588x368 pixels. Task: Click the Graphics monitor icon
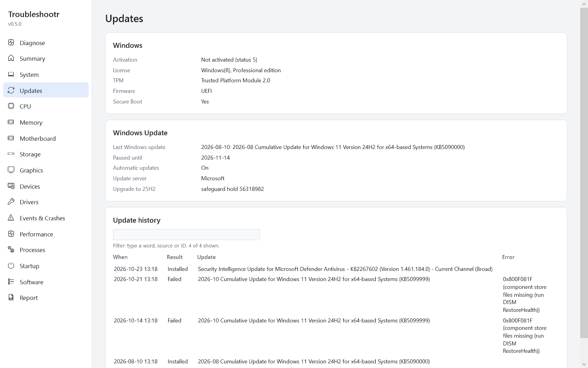pyautogui.click(x=11, y=170)
